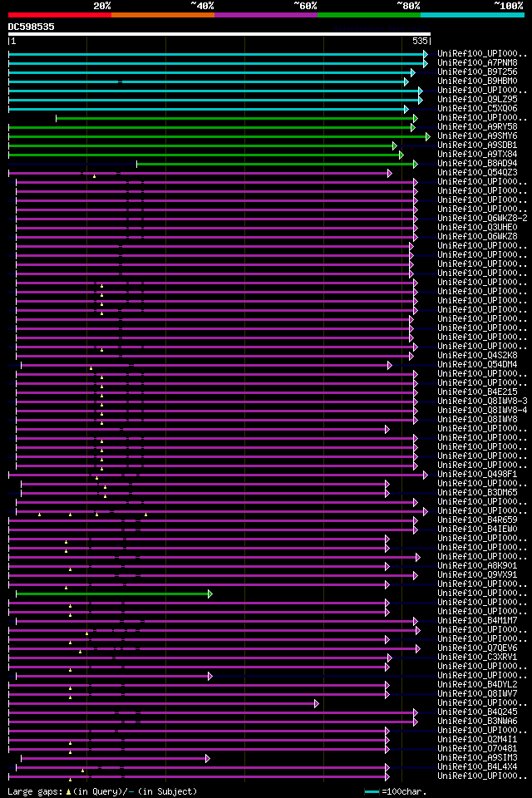
Task: Select the UniRef100_B4L4X4 label
Action: coord(477,767)
